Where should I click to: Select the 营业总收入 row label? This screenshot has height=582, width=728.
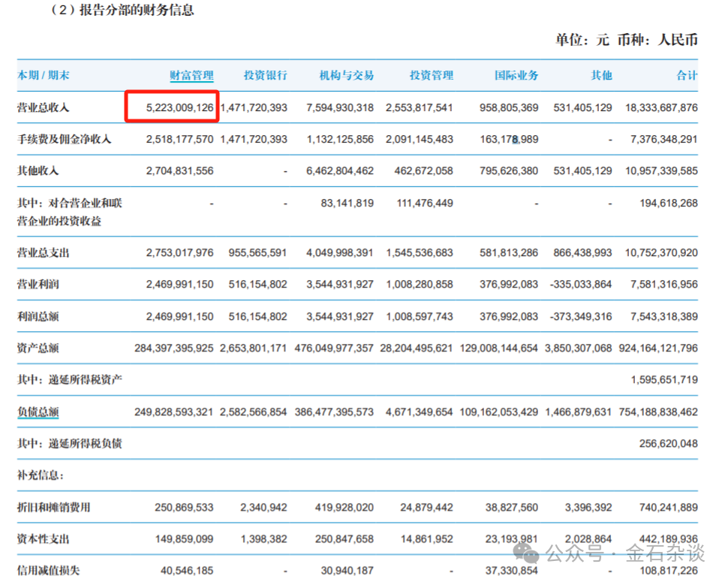click(x=44, y=107)
